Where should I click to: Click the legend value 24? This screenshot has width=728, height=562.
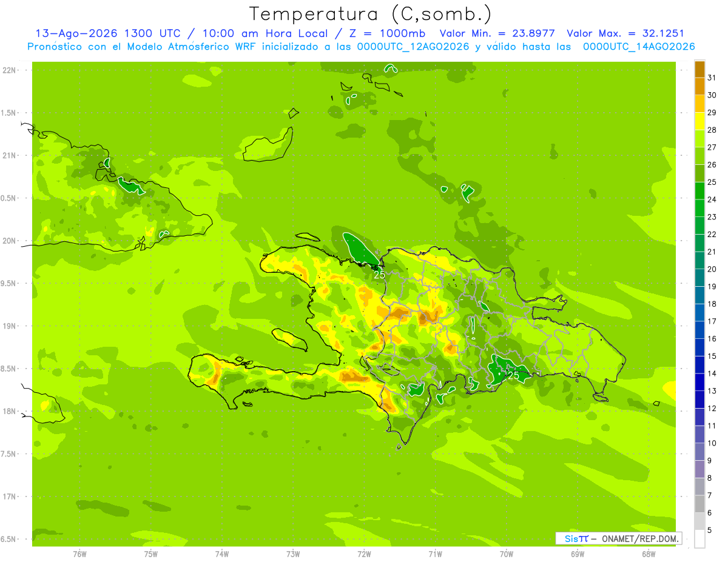(712, 199)
